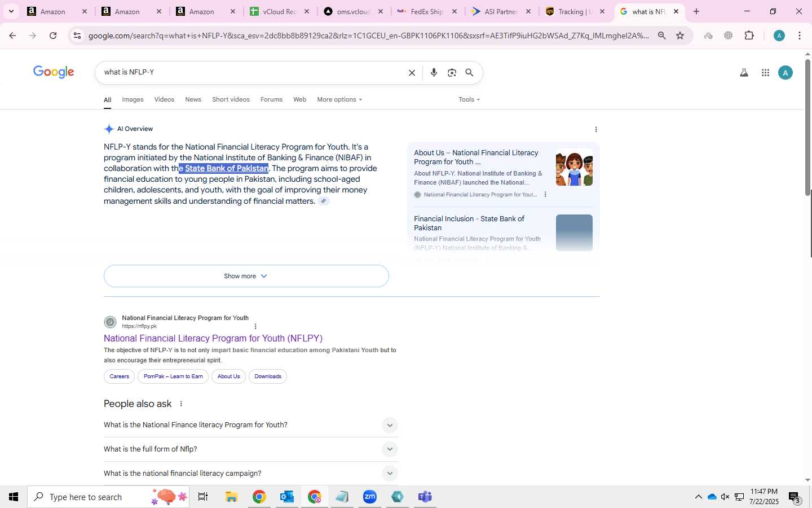The image size is (812, 508).
Task: Select the Images search tab
Action: [133, 99]
